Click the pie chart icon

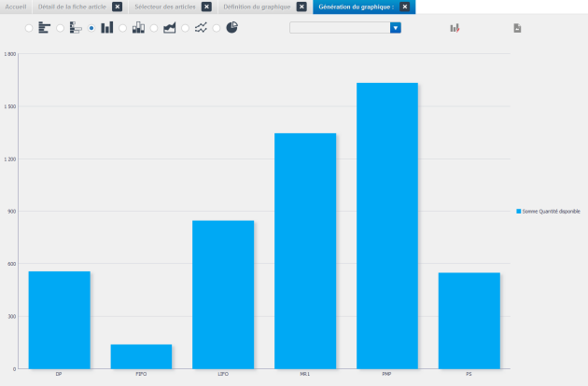(x=231, y=28)
